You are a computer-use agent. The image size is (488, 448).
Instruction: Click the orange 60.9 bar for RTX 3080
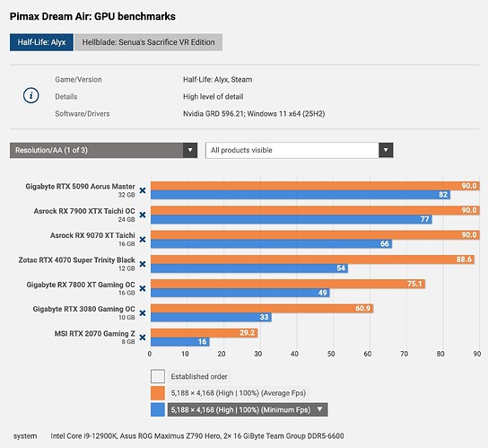(262, 309)
